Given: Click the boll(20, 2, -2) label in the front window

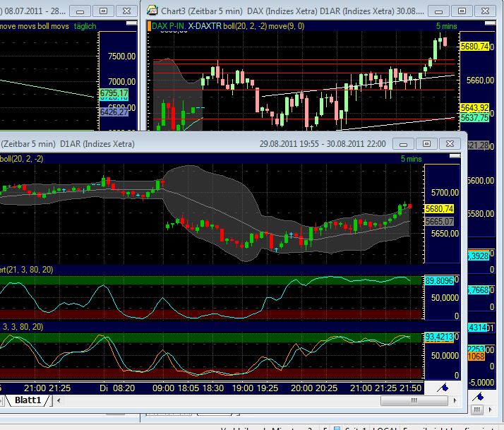Looking at the screenshot, I should [x=22, y=159].
